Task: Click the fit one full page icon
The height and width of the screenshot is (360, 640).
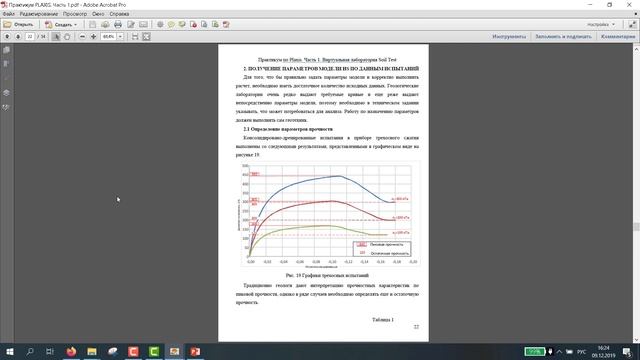Action: pyautogui.click(x=146, y=37)
